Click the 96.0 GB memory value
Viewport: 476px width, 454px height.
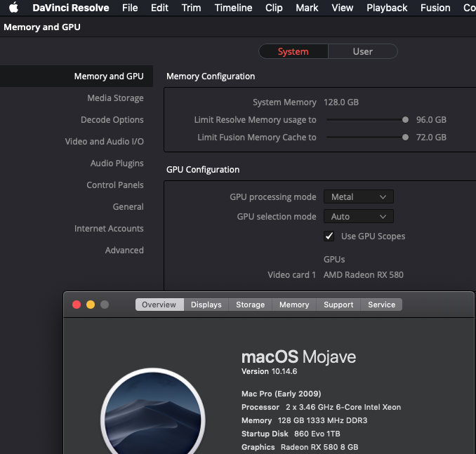[431, 120]
